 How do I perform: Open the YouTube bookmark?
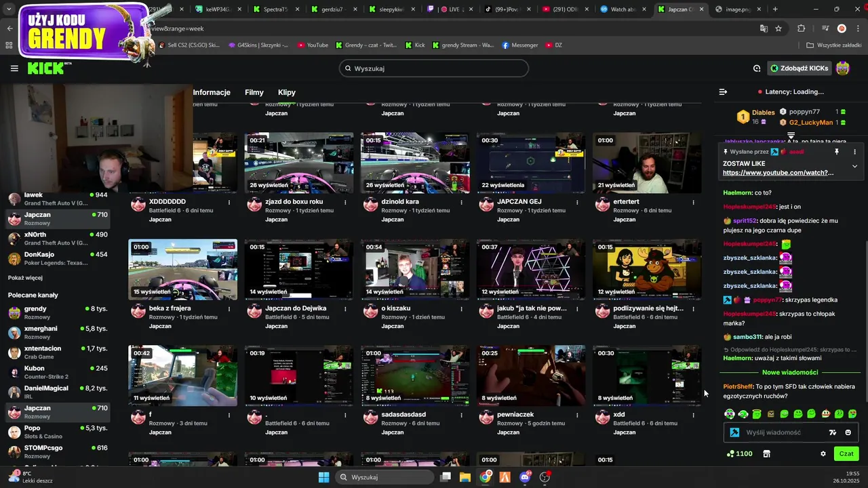click(x=312, y=45)
